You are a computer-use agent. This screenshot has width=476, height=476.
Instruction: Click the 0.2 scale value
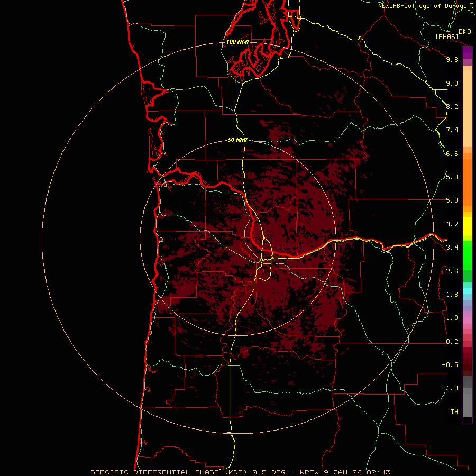click(x=452, y=342)
